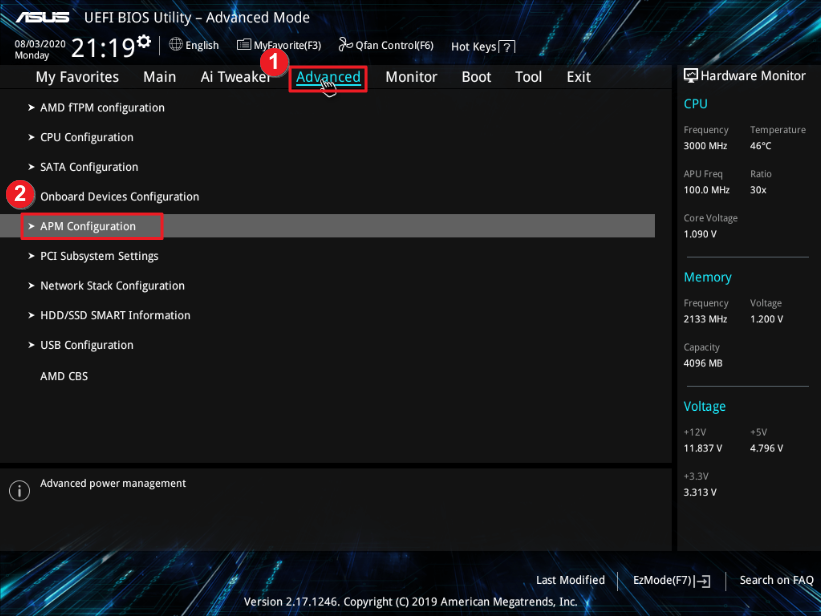
Task: Click Advanced power management help text
Action: coord(113,483)
